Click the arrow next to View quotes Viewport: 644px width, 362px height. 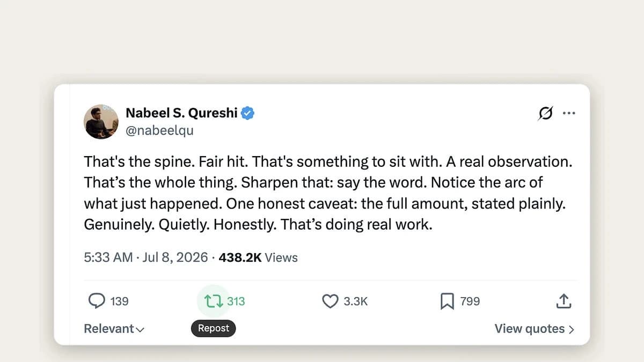coord(571,329)
